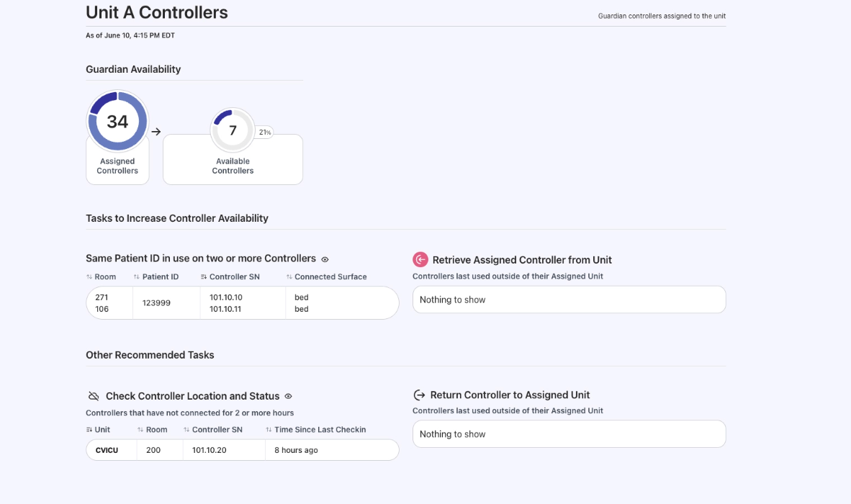Click the cloud-off icon beside Check Controller Location
The height and width of the screenshot is (504, 851).
[94, 396]
